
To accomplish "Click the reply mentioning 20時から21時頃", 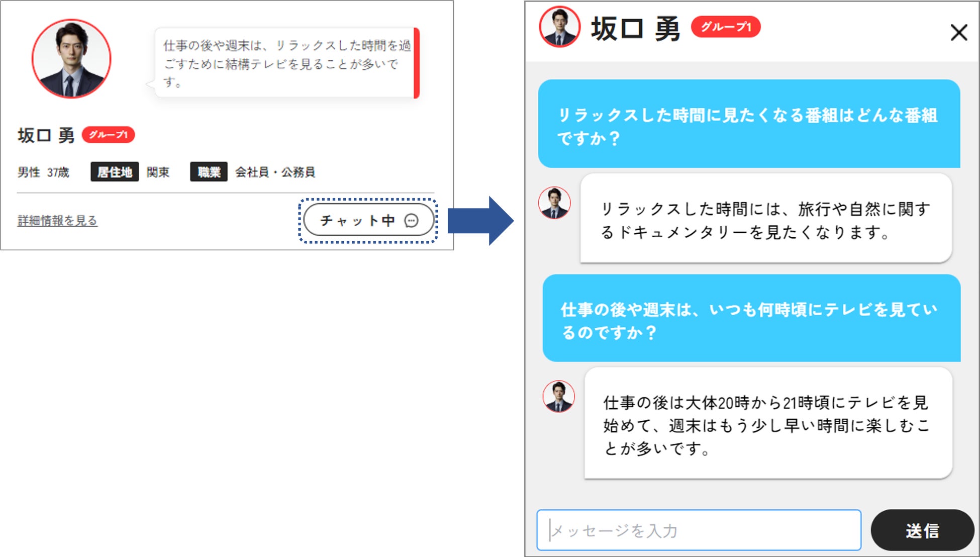I will pyautogui.click(x=768, y=424).
